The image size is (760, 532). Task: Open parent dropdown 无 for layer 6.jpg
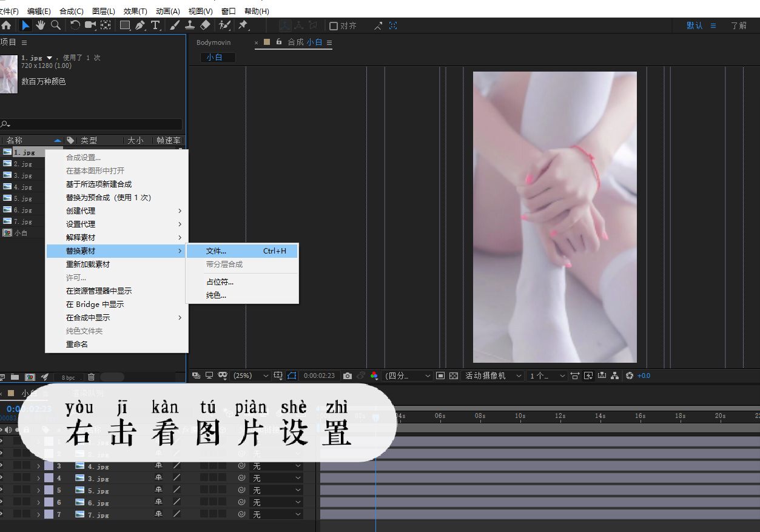pos(277,502)
